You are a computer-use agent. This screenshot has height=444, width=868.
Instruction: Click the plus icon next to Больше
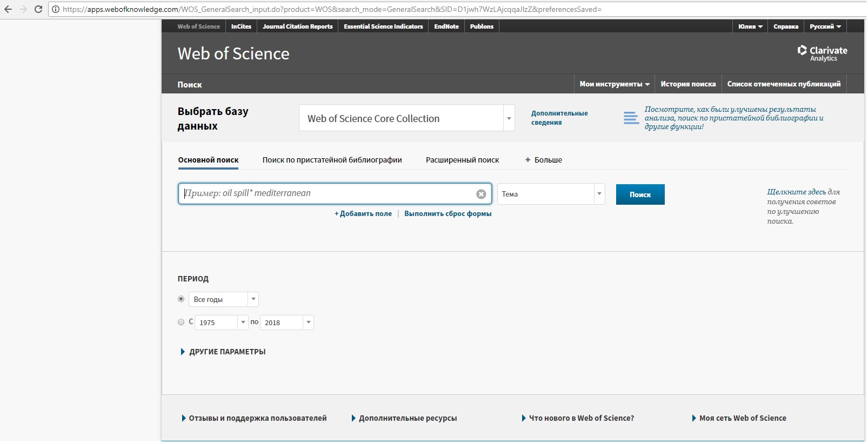[528, 160]
